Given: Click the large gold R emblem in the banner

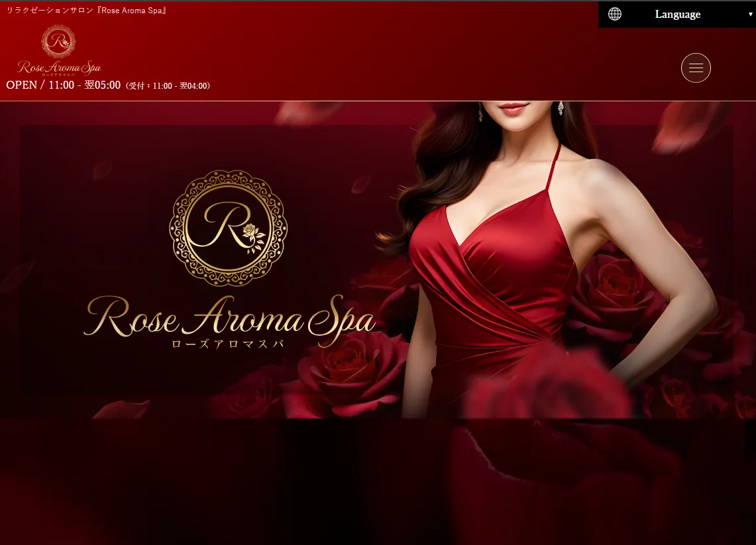Looking at the screenshot, I should point(228,228).
